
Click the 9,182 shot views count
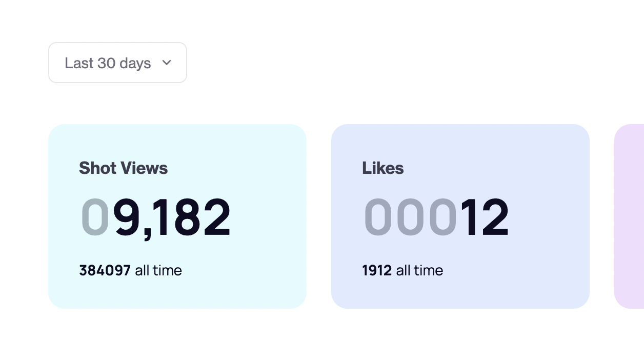click(x=172, y=217)
